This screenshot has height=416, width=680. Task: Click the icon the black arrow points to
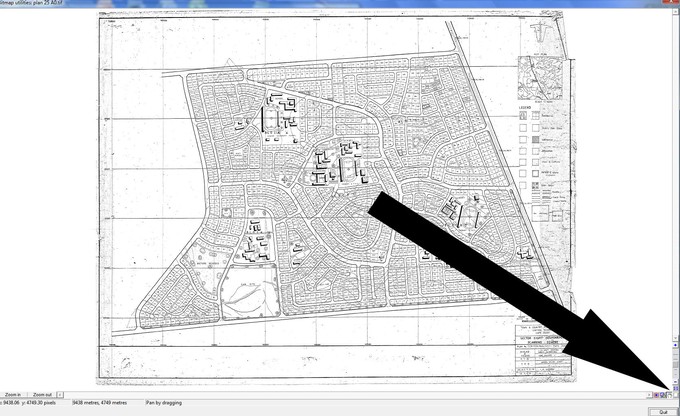coord(669,395)
